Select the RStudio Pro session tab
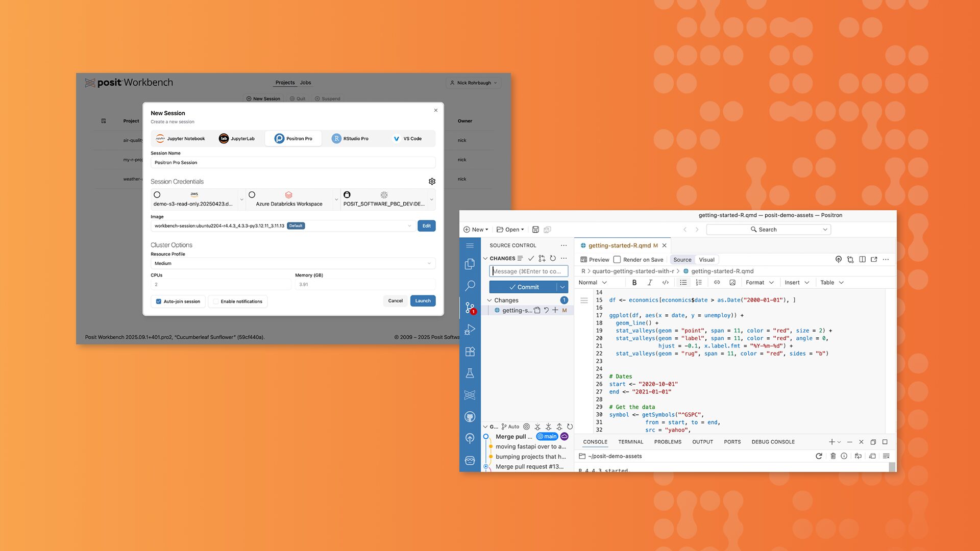 pyautogui.click(x=350, y=139)
